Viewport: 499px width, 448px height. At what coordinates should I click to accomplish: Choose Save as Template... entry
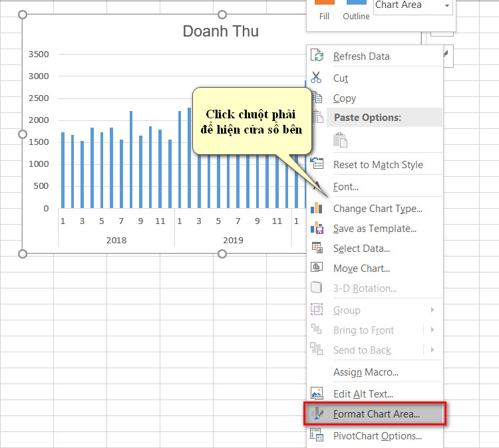375,229
